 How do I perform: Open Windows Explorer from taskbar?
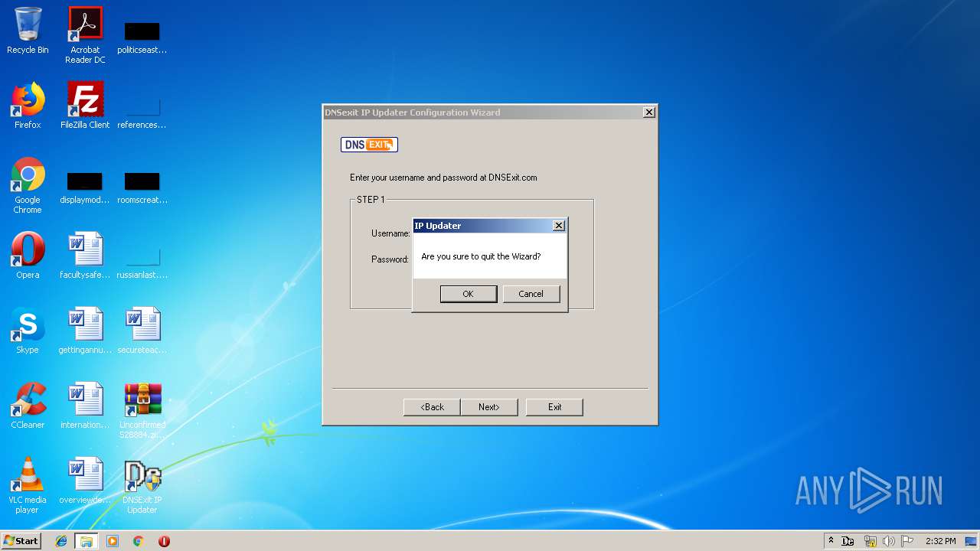[x=87, y=541]
